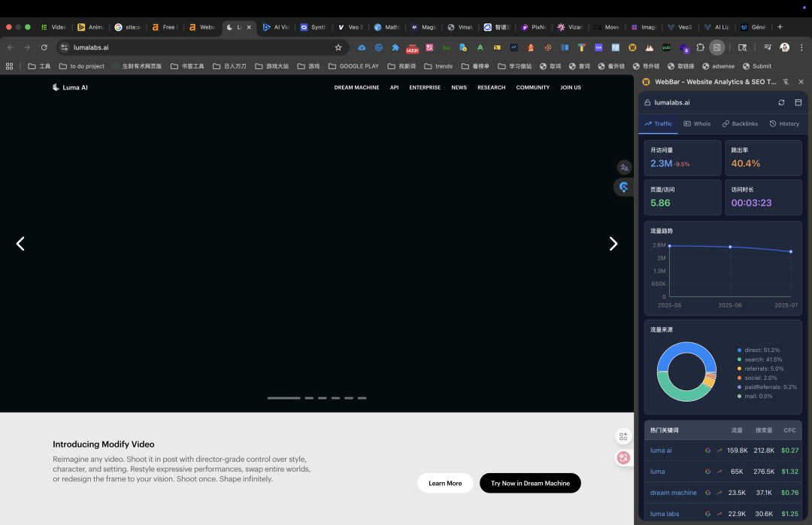Click the monthly visits 2.3M card
Image resolution: width=812 pixels, height=525 pixels.
682,158
